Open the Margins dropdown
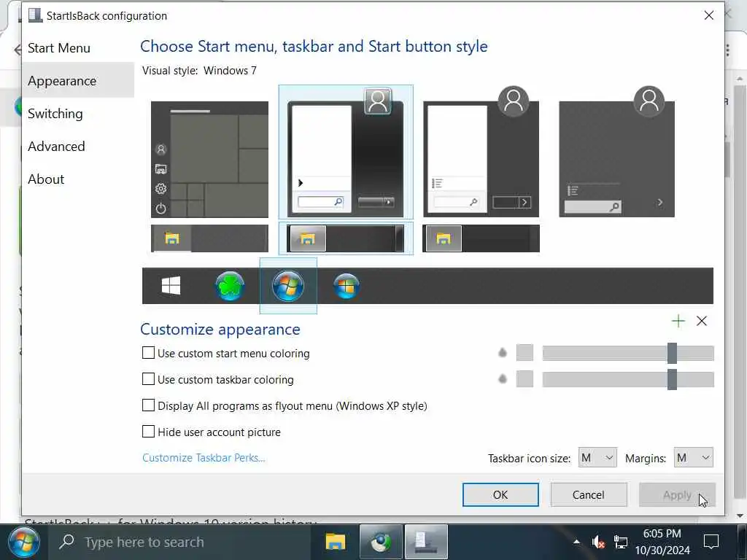 (x=693, y=458)
